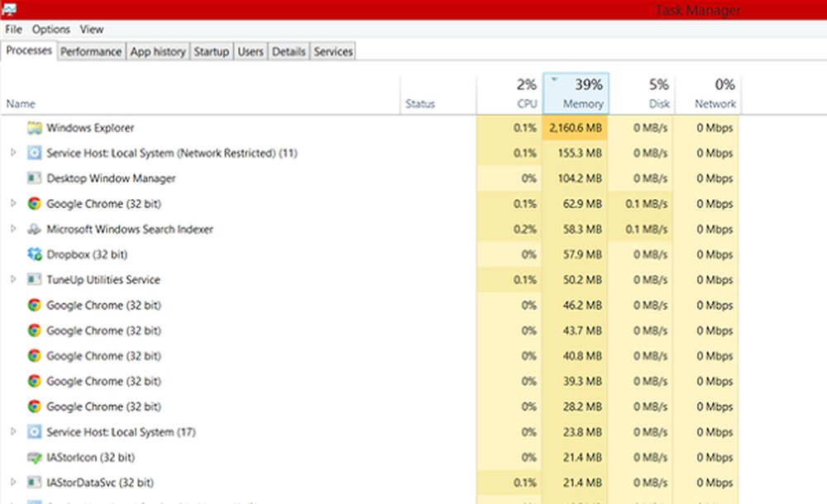Screen dimensions: 827x504
Task: Click the Windows Explorer folder icon
Action: point(34,128)
